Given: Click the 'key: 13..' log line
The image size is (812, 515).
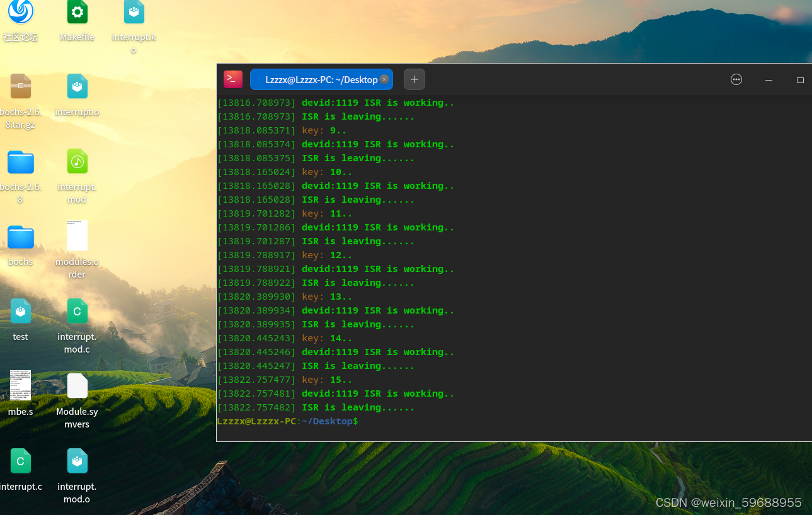Looking at the screenshot, I should [285, 297].
